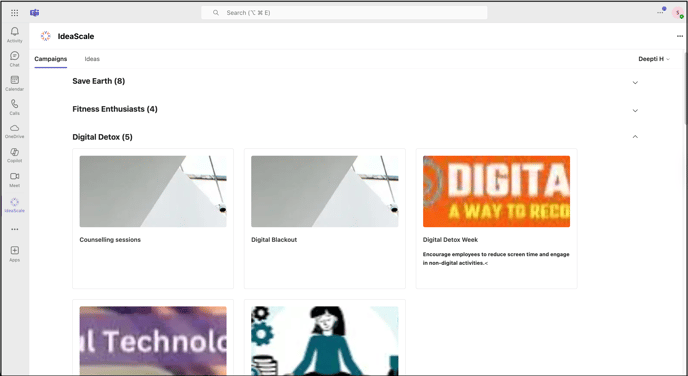Open the Digital Blackout campaign title
The image size is (688, 376).
pos(274,240)
